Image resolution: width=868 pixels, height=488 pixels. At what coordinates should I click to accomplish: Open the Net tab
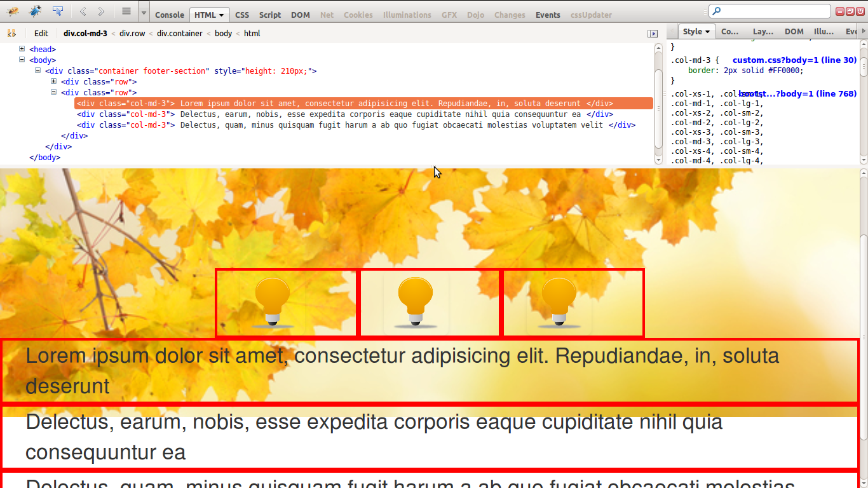327,15
